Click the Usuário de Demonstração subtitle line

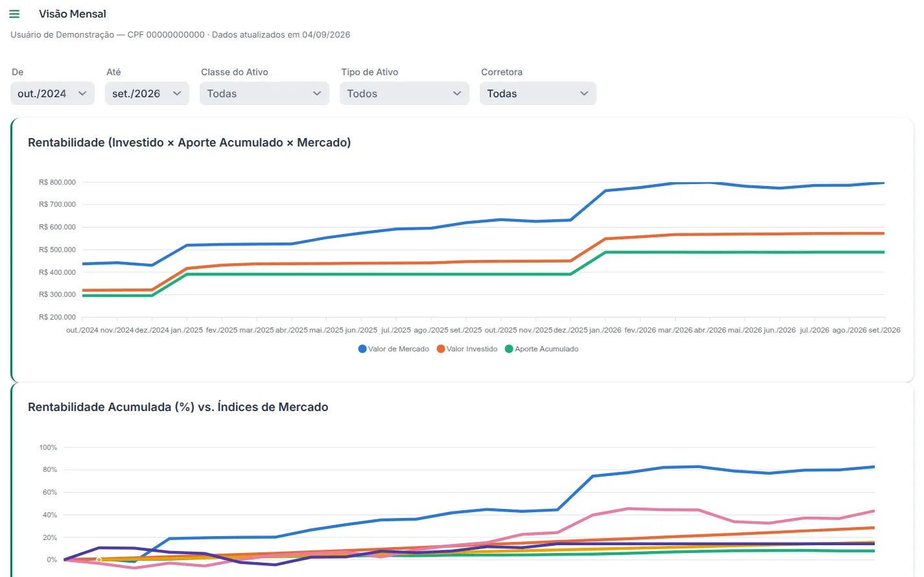point(180,34)
